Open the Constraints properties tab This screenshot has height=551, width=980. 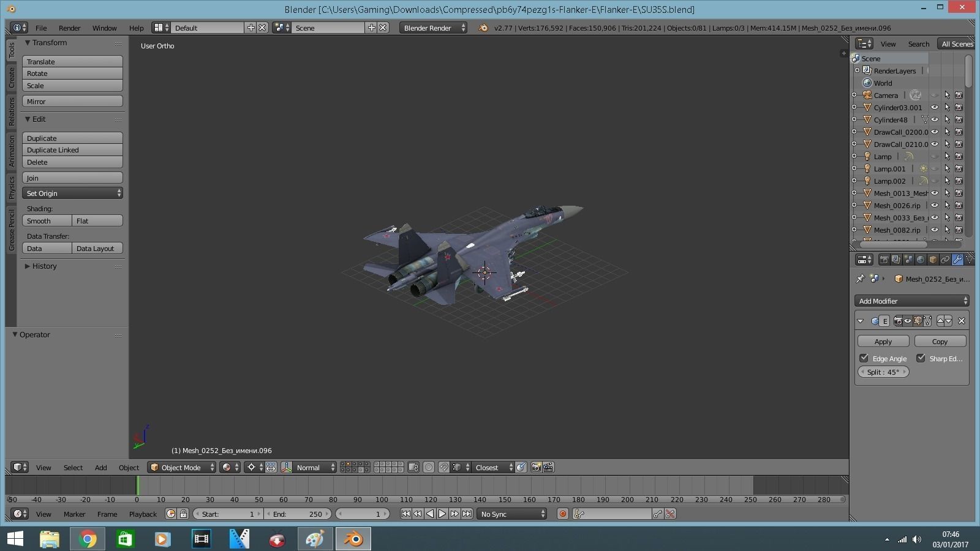click(945, 260)
